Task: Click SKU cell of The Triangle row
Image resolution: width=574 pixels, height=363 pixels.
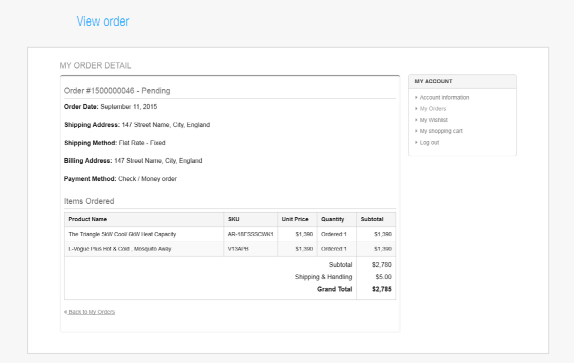Action: 250,234
